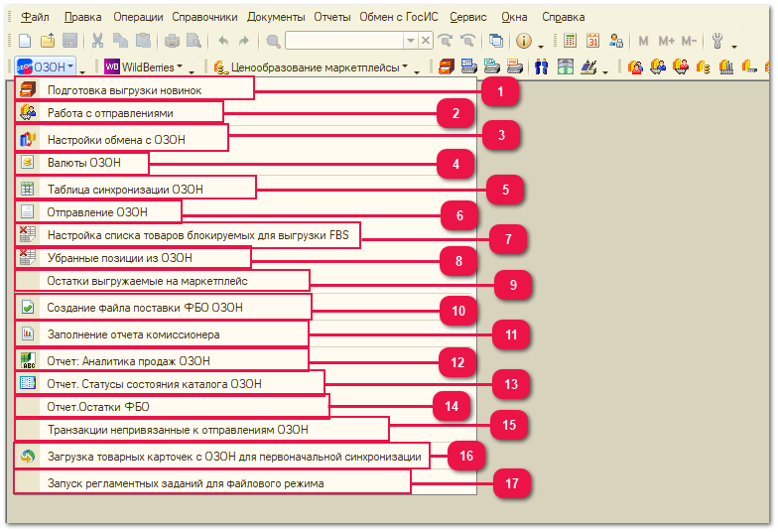Click the wrench tools icon
Viewport: 778px width, 532px height.
tap(716, 42)
